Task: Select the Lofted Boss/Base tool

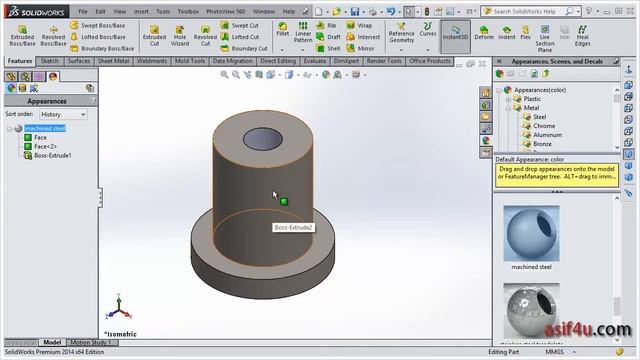Action: point(98,37)
